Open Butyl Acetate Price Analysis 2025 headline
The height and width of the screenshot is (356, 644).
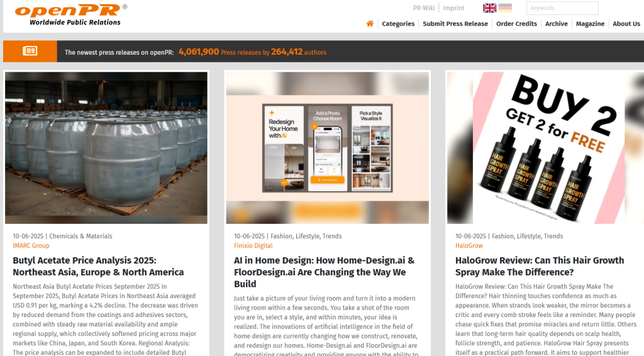point(98,266)
